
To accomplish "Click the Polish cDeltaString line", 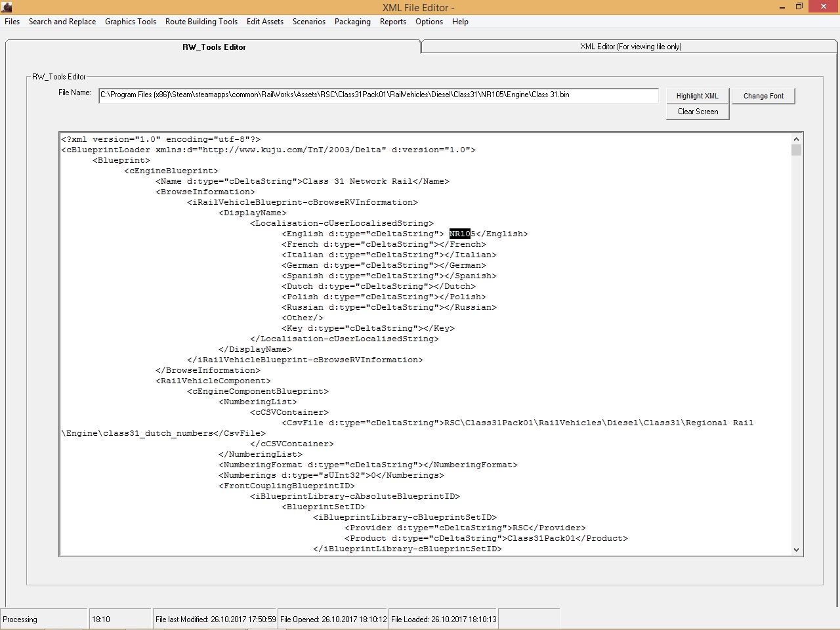I will click(x=384, y=297).
